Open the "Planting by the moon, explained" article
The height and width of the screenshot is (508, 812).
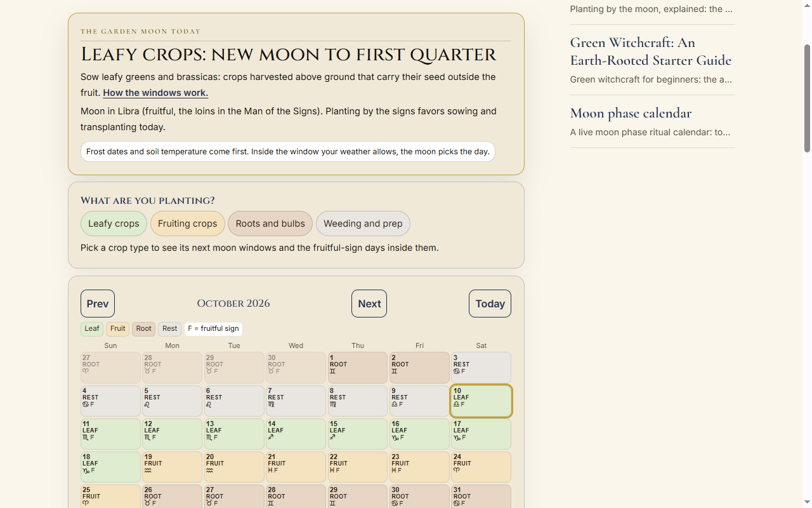click(652, 10)
